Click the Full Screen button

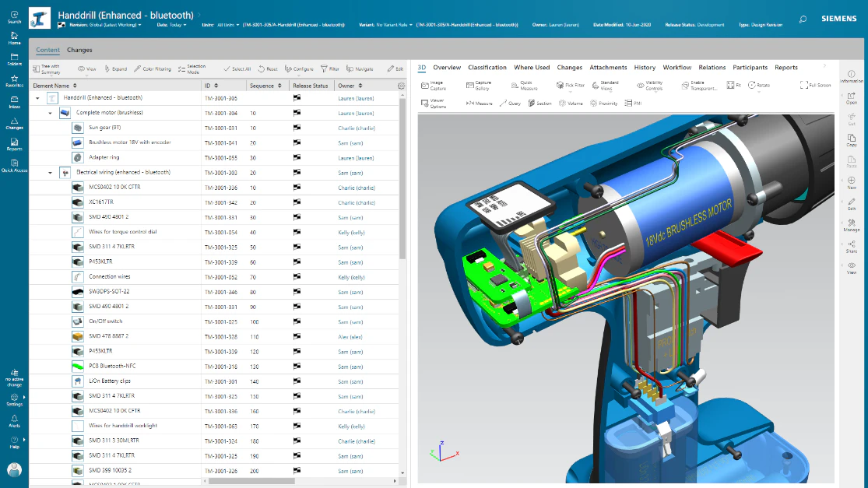pyautogui.click(x=815, y=85)
